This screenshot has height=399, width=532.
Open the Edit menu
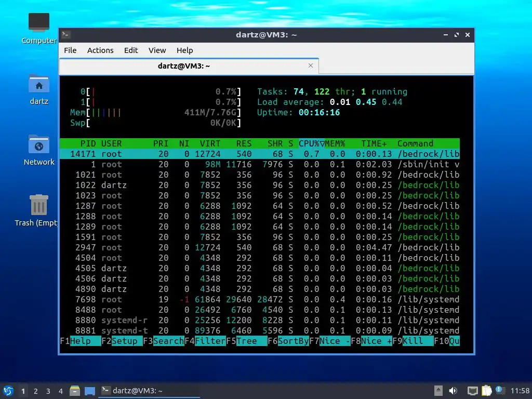click(x=131, y=50)
